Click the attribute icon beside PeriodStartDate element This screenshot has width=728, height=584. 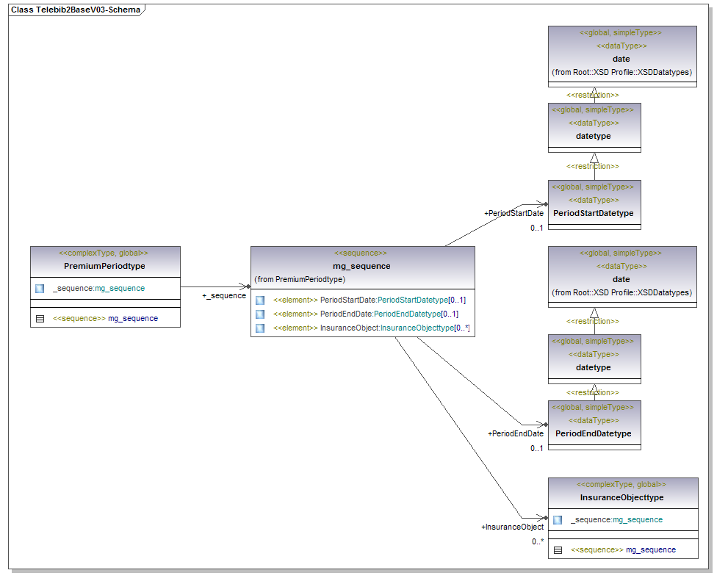pyautogui.click(x=260, y=300)
